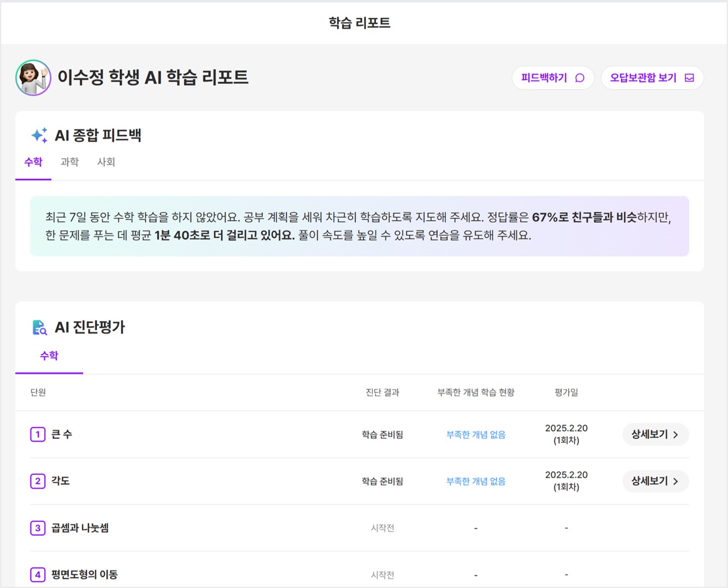Click the sparkle icon beside AI 종합 피드백
The image size is (728, 588).
pos(39,135)
